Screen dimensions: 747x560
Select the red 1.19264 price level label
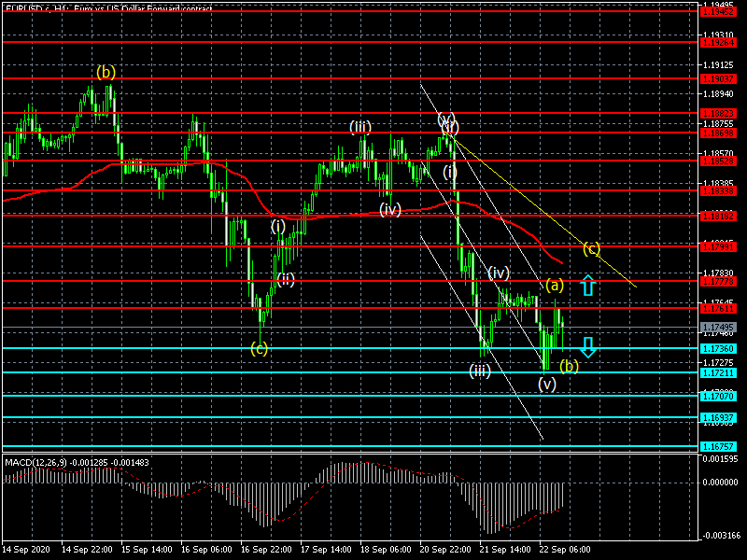click(x=718, y=43)
